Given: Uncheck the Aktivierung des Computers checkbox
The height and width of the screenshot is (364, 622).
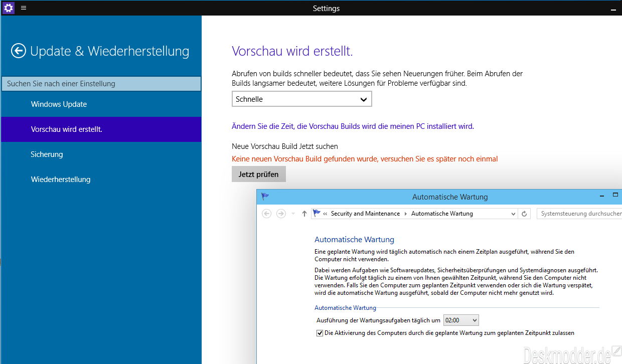Looking at the screenshot, I should (x=320, y=333).
